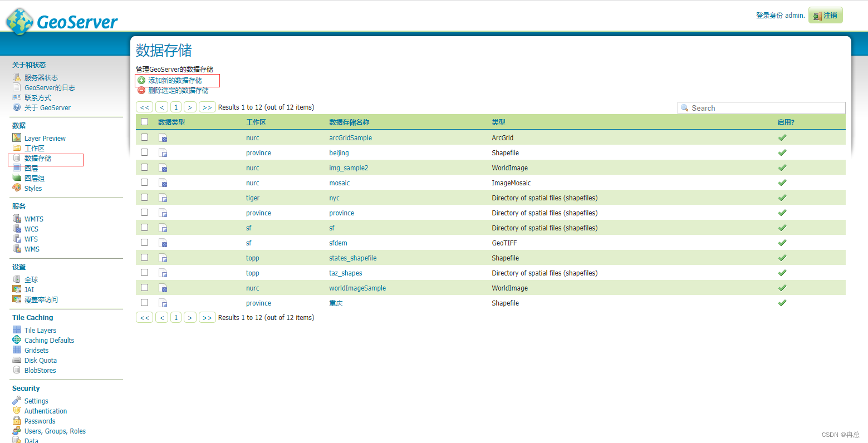Screen dimensions: 868x443
Task: Toggle the select-all checkbox in table header
Action: click(145, 121)
